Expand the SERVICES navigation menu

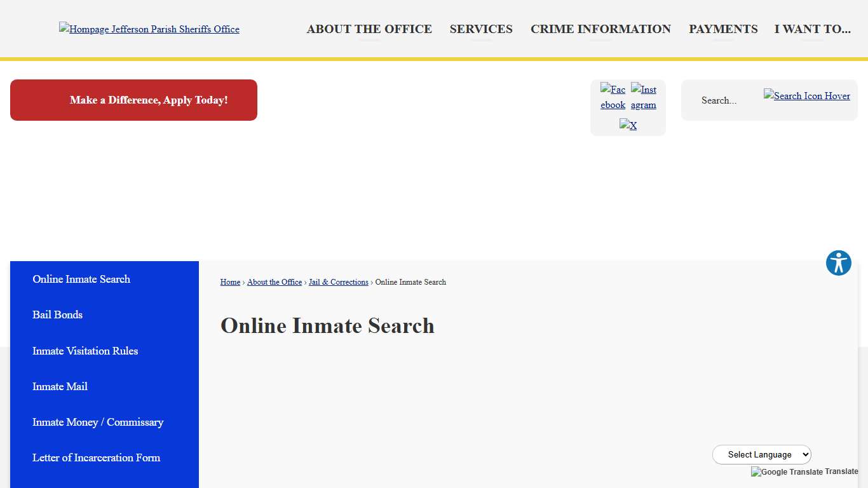click(480, 29)
